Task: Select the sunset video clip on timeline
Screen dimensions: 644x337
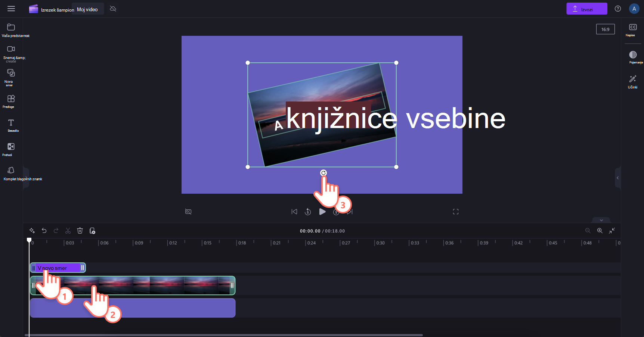Action: pyautogui.click(x=133, y=285)
